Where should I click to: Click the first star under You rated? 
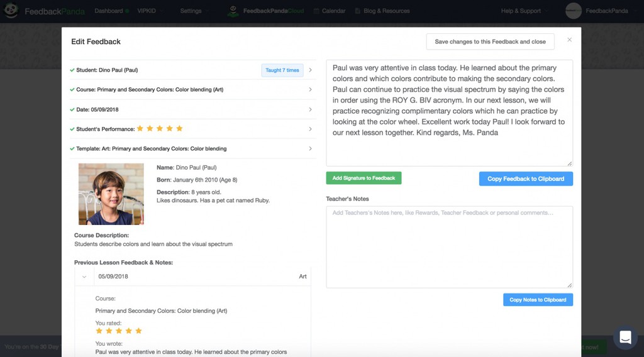pyautogui.click(x=99, y=331)
